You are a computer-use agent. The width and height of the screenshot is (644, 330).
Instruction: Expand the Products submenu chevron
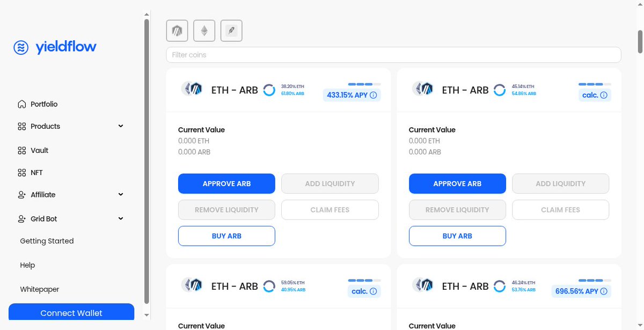[x=121, y=126]
